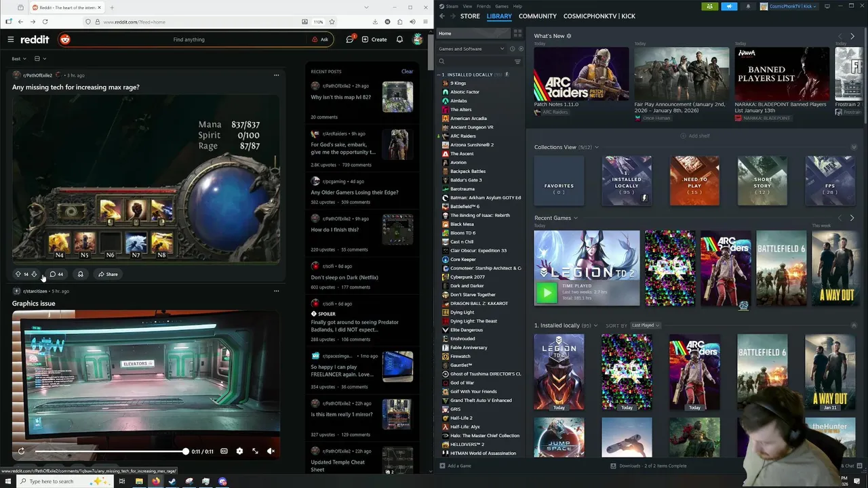Expand Games and Software dropdown in Steam
Viewport: 868px width, 488px height.
click(x=471, y=49)
